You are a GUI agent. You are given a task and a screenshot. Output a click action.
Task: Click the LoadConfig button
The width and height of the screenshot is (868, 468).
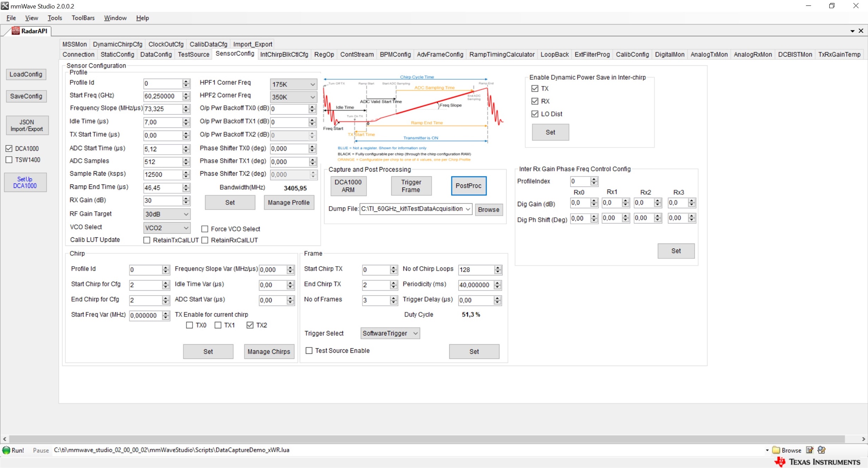tap(26, 74)
